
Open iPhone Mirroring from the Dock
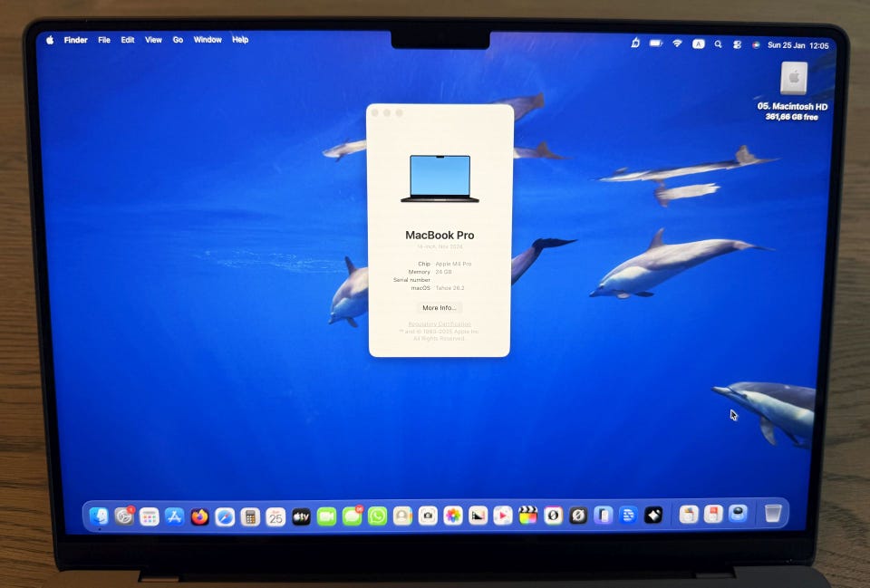[x=604, y=516]
